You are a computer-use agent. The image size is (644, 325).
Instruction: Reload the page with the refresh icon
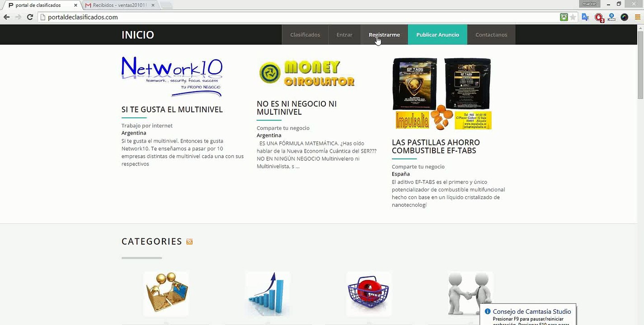[x=30, y=17]
